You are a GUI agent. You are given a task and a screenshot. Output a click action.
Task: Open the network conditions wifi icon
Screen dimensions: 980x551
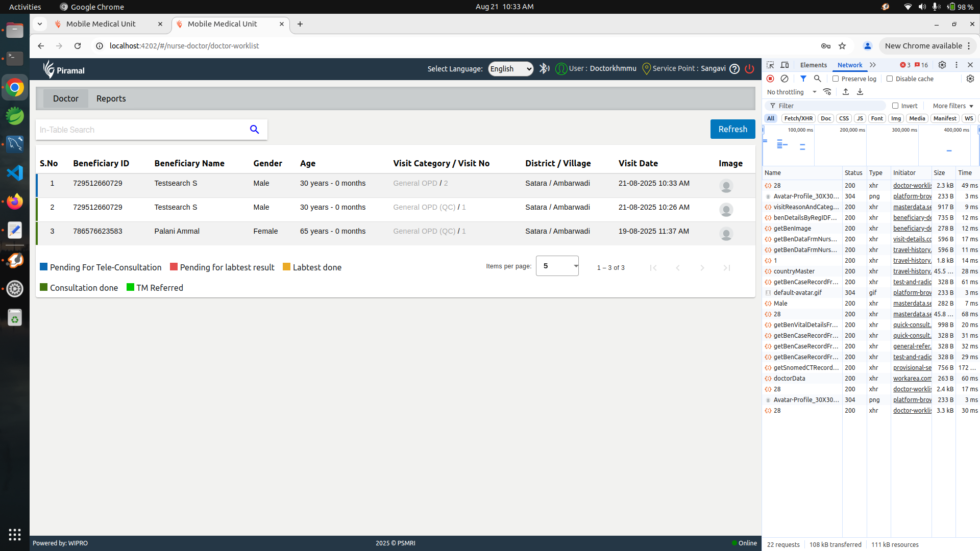pyautogui.click(x=827, y=92)
